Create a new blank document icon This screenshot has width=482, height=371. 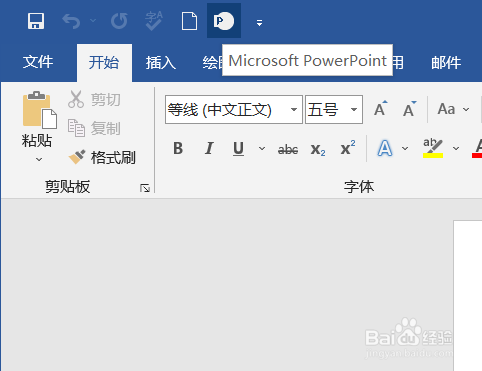(189, 21)
